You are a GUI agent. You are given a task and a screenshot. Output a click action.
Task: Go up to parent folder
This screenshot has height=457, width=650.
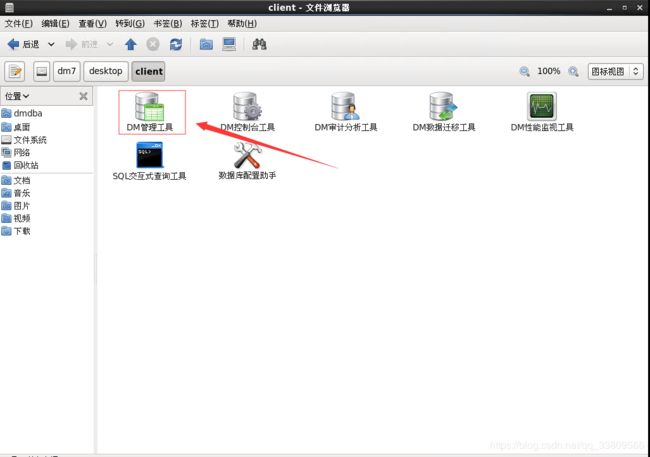click(131, 44)
